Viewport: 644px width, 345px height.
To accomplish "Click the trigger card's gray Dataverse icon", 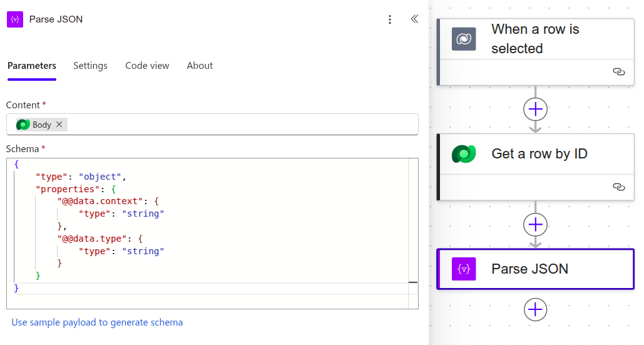I will point(464,39).
